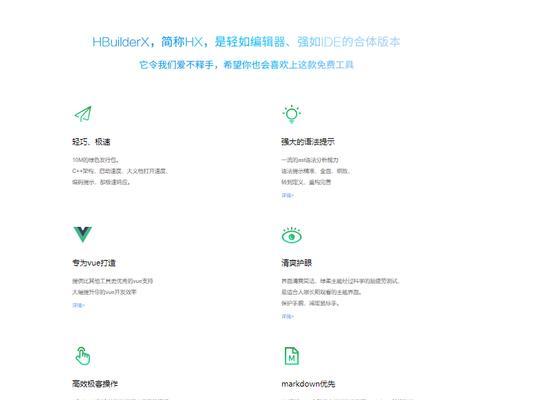Click the 保护手眼 description line under 清爽护眼
This screenshot has width=542, height=400.
(310, 303)
